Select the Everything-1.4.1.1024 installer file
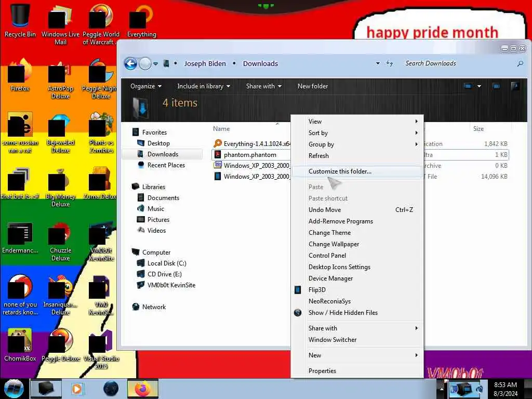 pos(252,144)
